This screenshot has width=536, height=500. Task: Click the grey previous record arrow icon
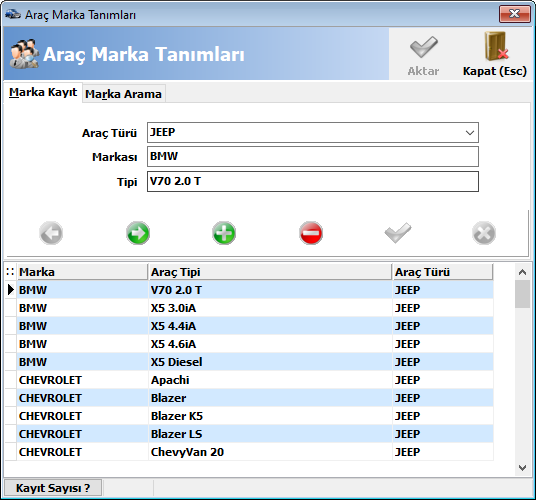(x=51, y=233)
